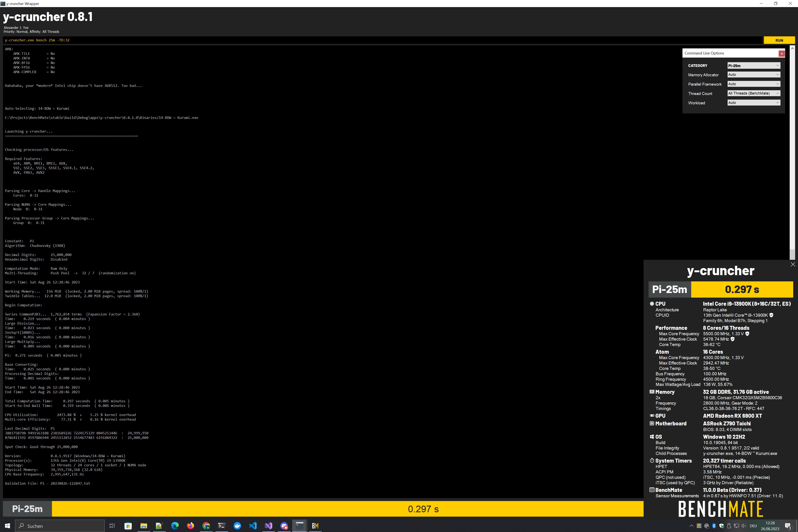Open the Parallel Framework dropdown
Viewport: 798px width, 532px height.
(x=754, y=84)
